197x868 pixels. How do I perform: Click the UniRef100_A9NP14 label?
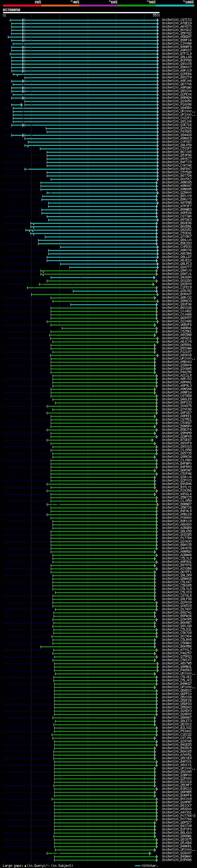click(x=177, y=392)
